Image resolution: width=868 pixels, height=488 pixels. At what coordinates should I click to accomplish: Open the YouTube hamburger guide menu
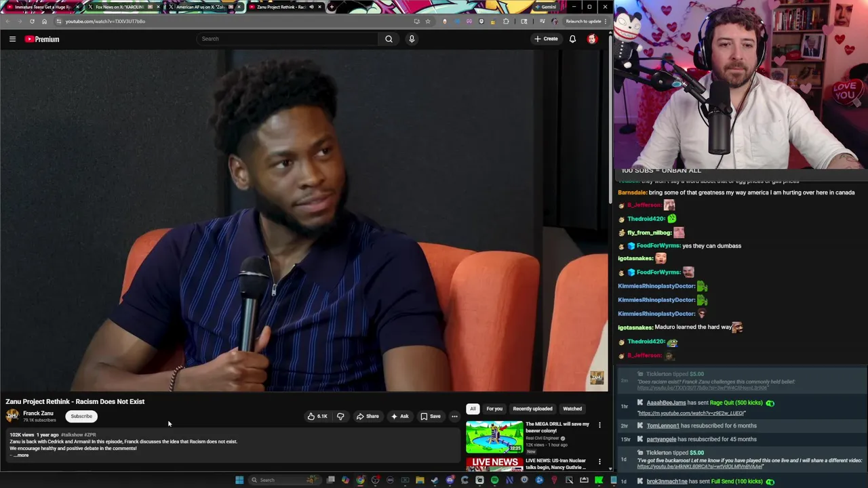pyautogui.click(x=12, y=39)
